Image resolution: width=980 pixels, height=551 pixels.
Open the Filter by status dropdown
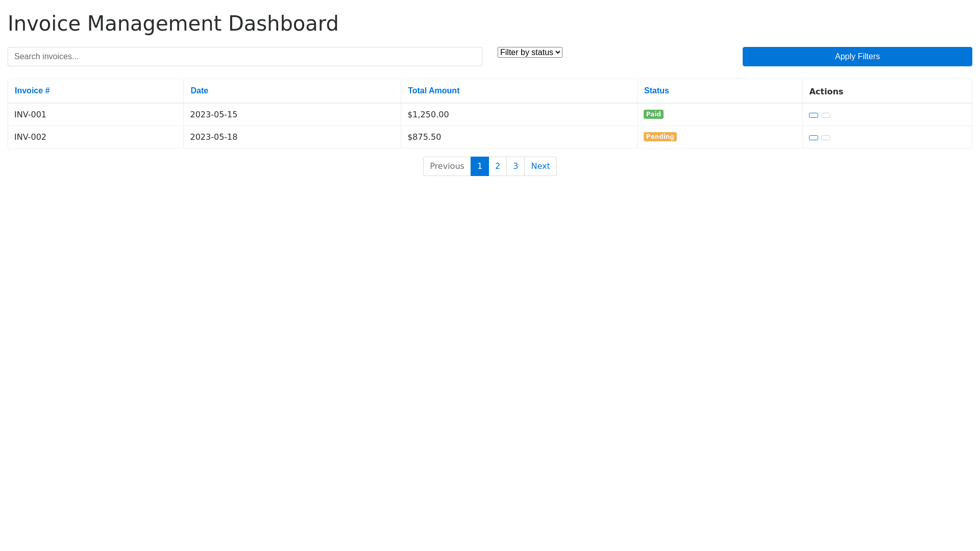click(x=529, y=53)
